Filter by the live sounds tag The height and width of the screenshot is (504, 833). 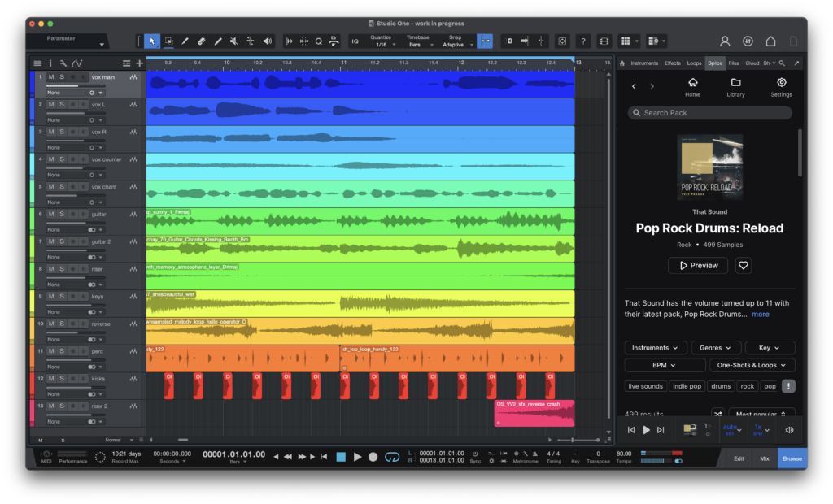(645, 386)
